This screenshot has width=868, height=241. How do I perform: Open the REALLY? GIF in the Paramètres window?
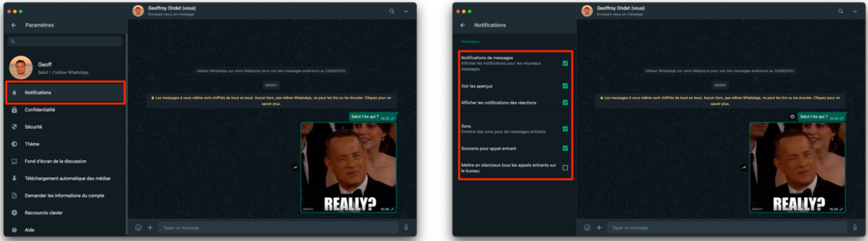pyautogui.click(x=348, y=168)
